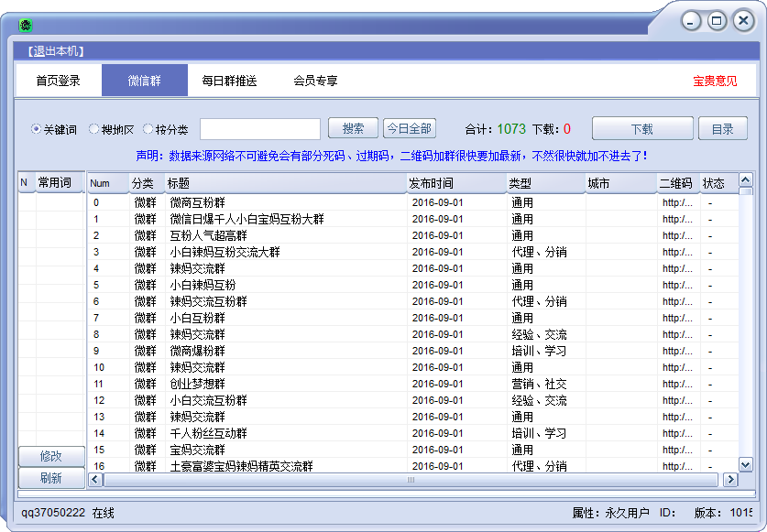The width and height of the screenshot is (767, 532).
Task: Click the search keyword input field
Action: 260,129
